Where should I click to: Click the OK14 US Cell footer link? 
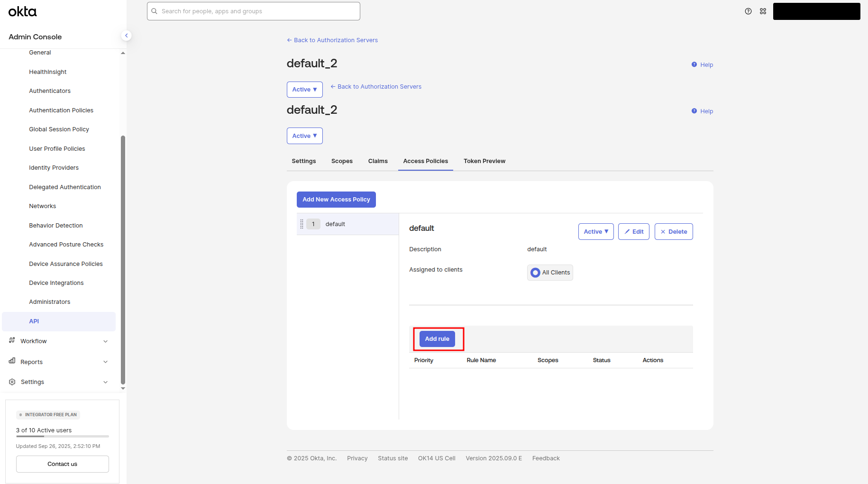coord(437,458)
